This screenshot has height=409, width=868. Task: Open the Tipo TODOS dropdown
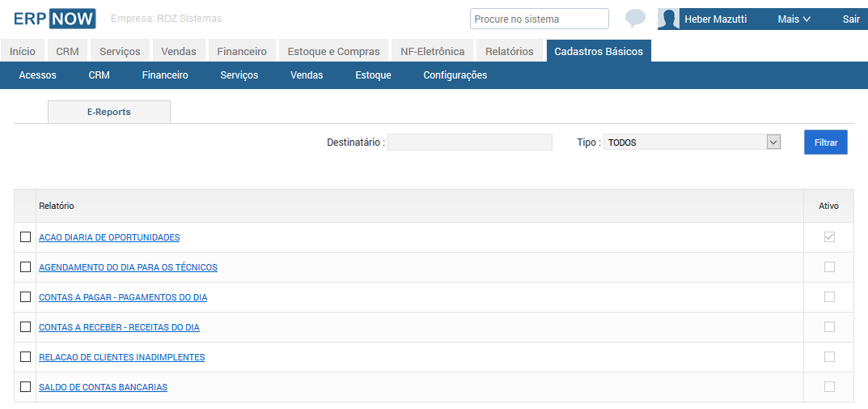tap(692, 142)
